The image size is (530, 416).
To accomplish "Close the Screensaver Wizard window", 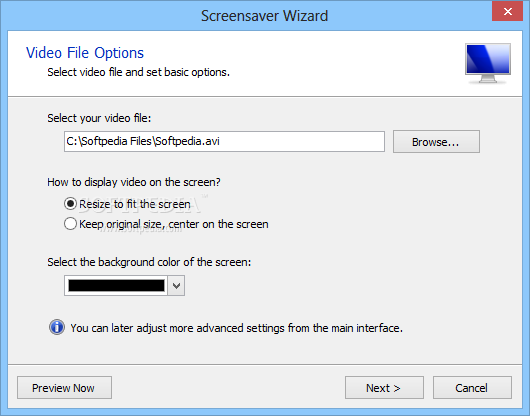I will click(x=507, y=11).
